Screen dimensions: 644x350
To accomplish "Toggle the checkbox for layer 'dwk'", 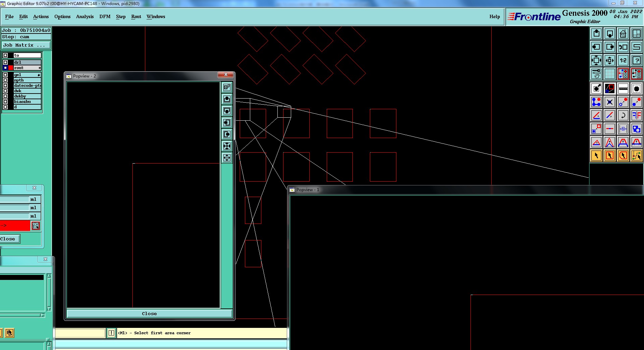I will pos(5,91).
